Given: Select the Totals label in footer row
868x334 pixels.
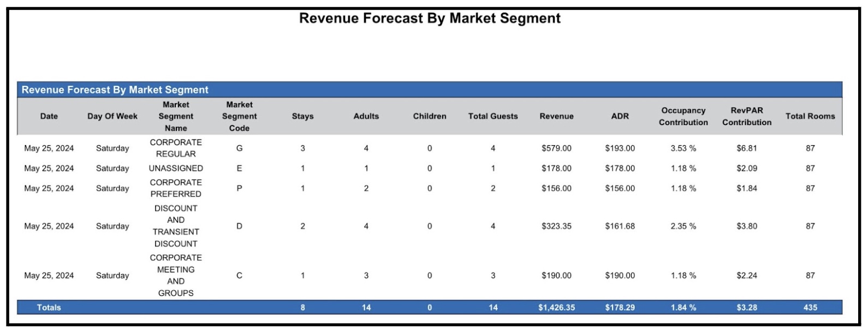Looking at the screenshot, I should [49, 307].
